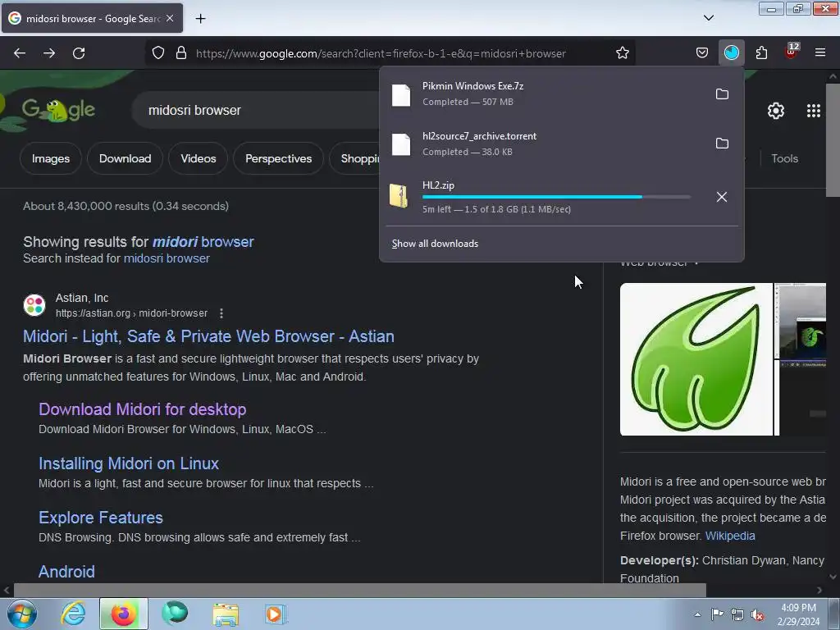Save page to Pocket

[702, 53]
